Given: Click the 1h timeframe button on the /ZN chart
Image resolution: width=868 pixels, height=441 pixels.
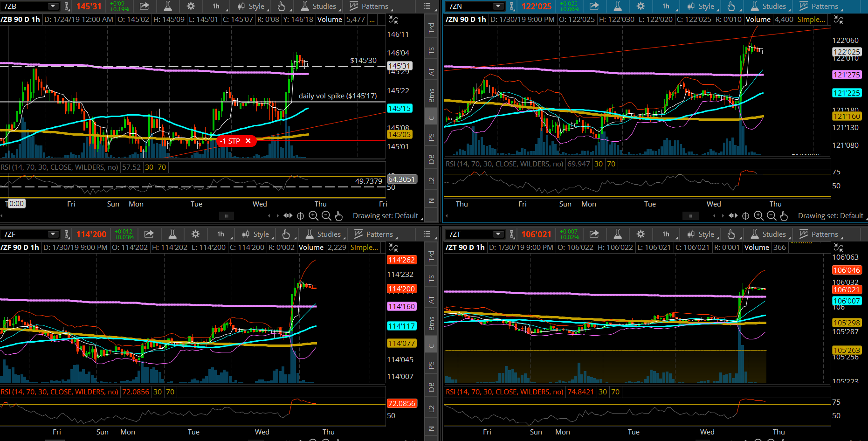Looking at the screenshot, I should 667,6.
